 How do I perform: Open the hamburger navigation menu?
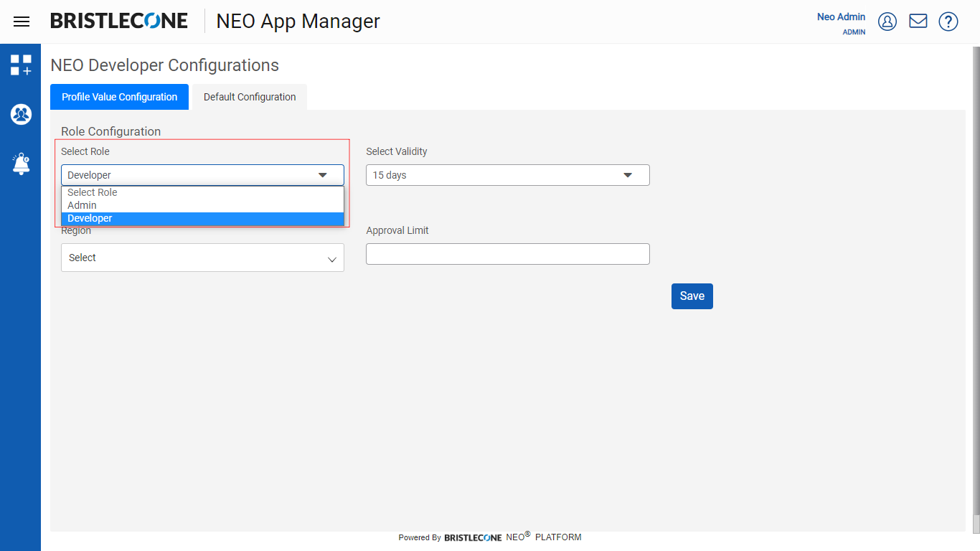tap(22, 22)
